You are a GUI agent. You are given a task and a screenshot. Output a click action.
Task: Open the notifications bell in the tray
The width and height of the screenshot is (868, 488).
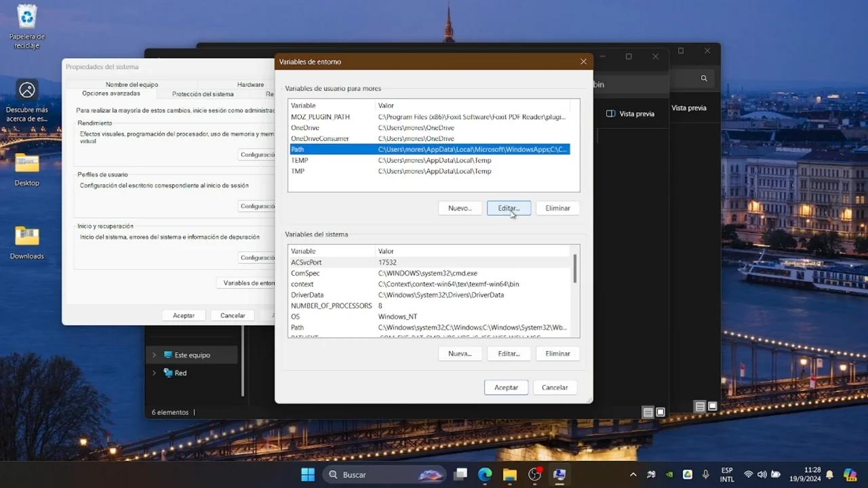click(x=829, y=474)
